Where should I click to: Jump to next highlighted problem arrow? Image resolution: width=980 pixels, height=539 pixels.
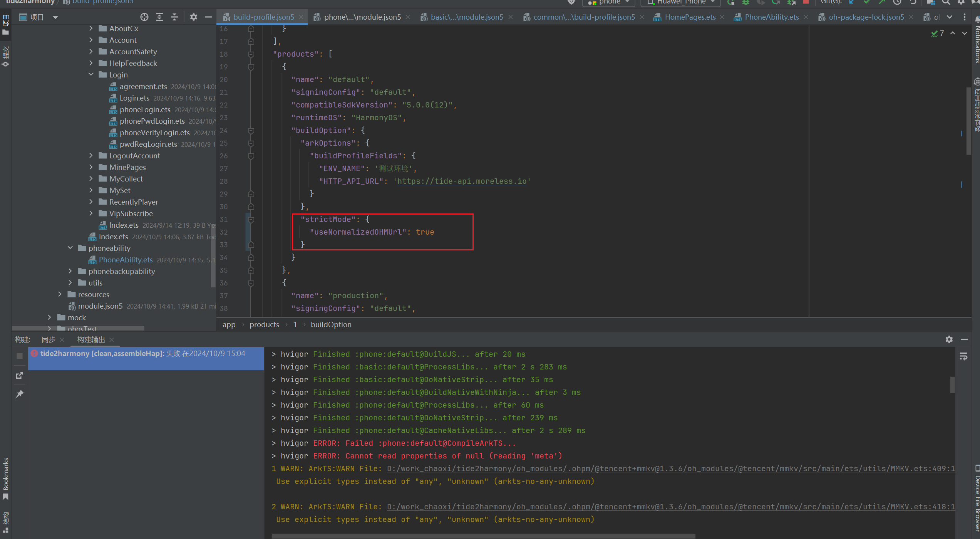coord(965,33)
